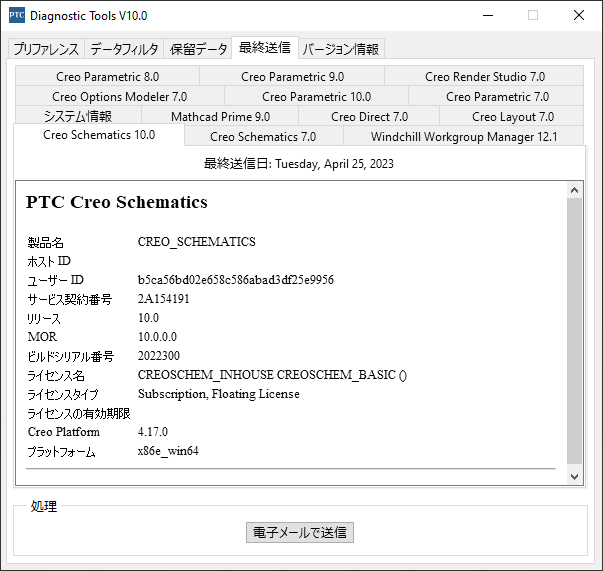The width and height of the screenshot is (603, 571).
Task: Click Subscription, Floating License text
Action: [218, 394]
